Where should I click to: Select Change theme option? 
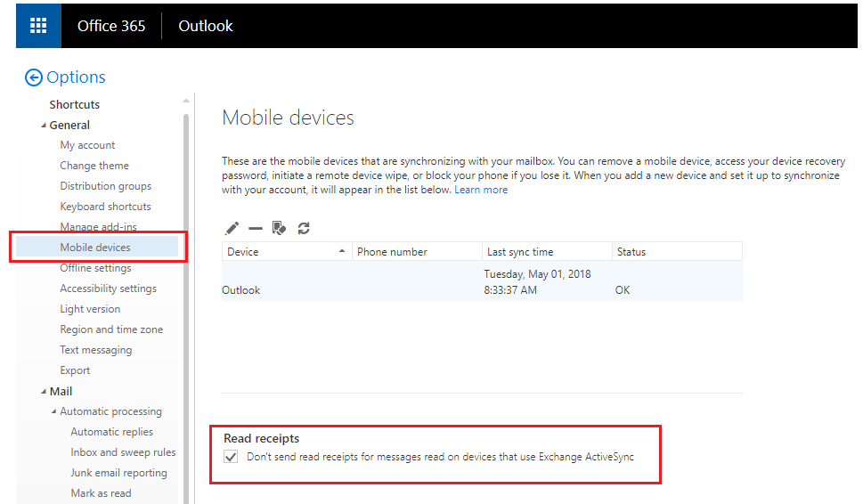94,166
